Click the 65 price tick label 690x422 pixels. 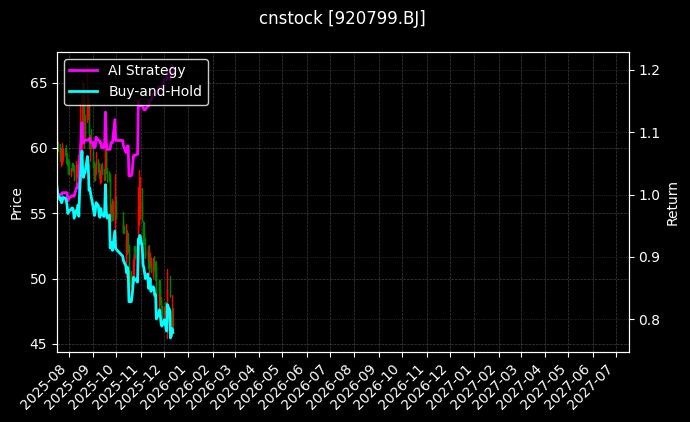(39, 82)
